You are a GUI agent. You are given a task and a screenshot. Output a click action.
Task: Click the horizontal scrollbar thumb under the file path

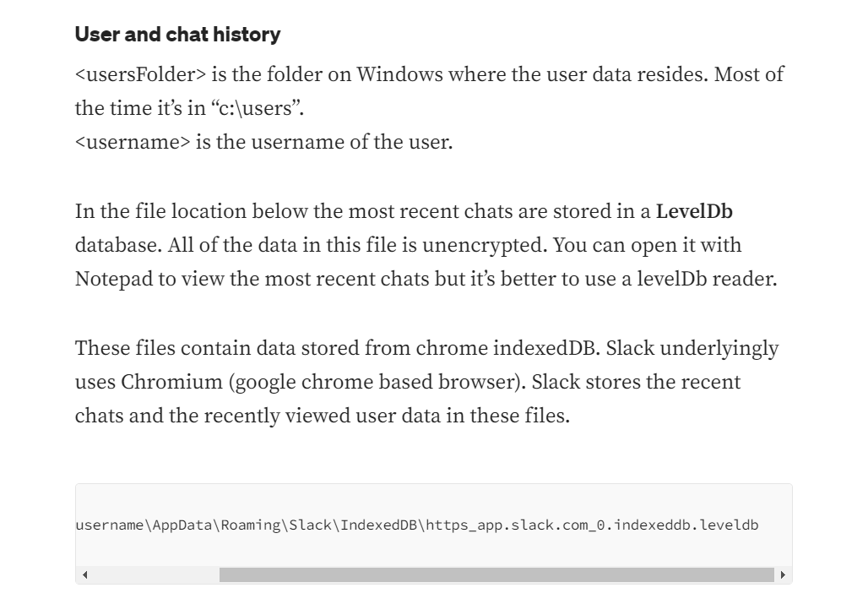pyautogui.click(x=496, y=574)
